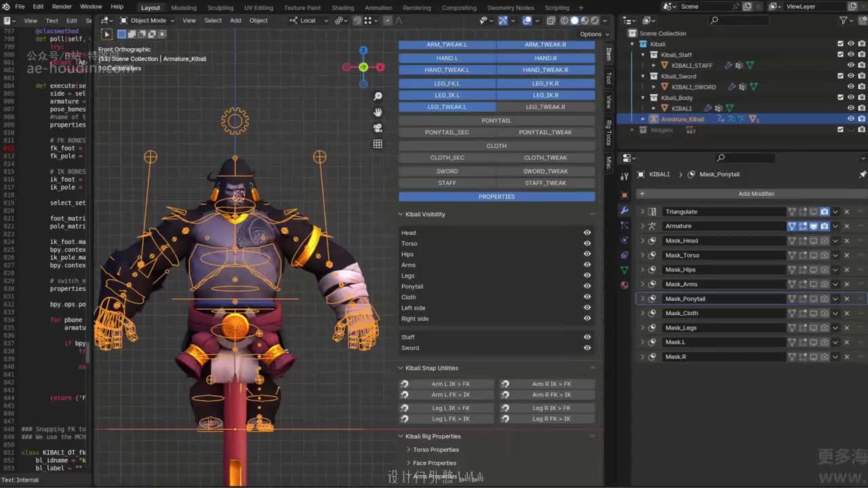Toggle Head visibility eye in Kibali Visibility
Screen dimensions: 868x488
point(587,232)
